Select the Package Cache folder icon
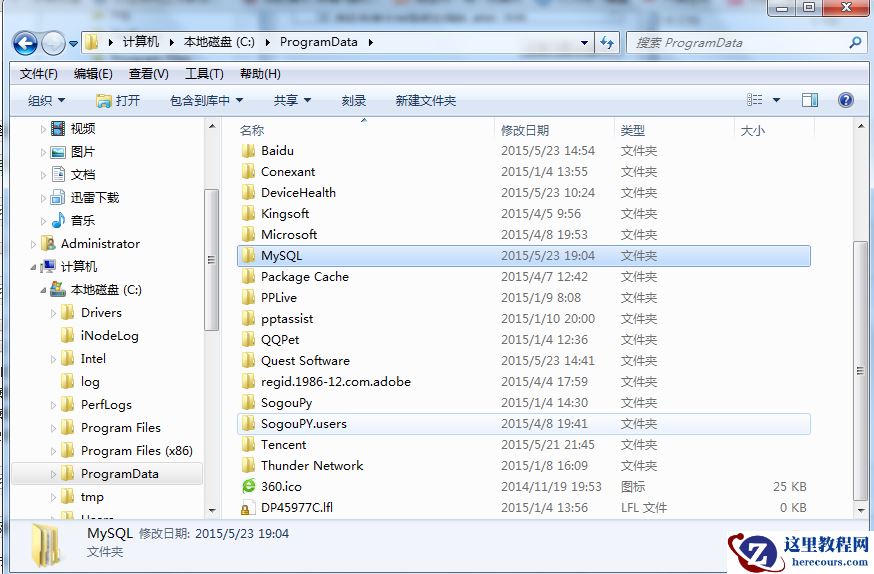Viewport: 874px width, 574px height. click(x=248, y=277)
